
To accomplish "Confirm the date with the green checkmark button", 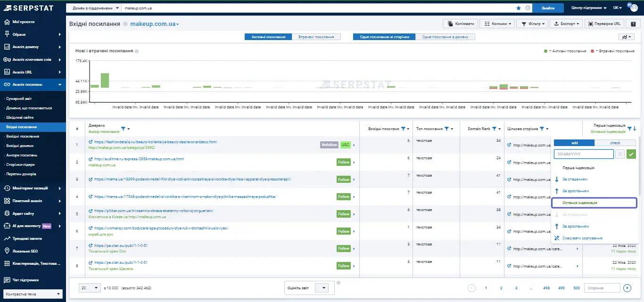I will tap(631, 154).
